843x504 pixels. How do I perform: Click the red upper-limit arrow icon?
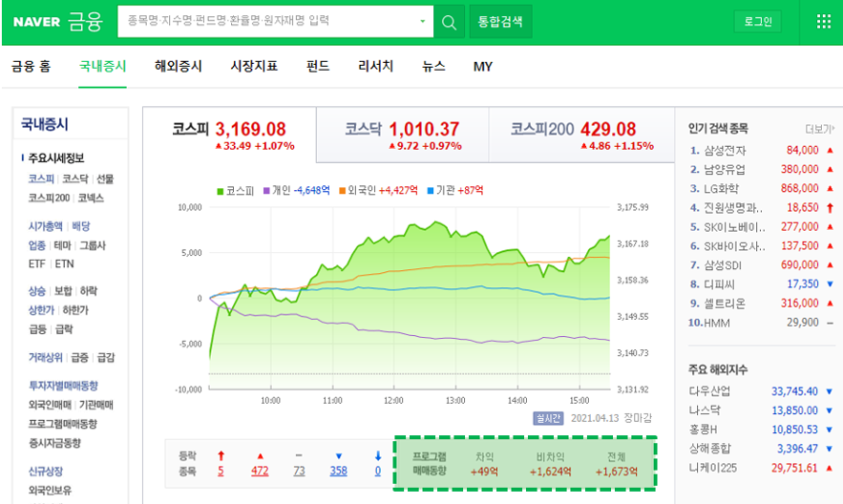point(221,456)
